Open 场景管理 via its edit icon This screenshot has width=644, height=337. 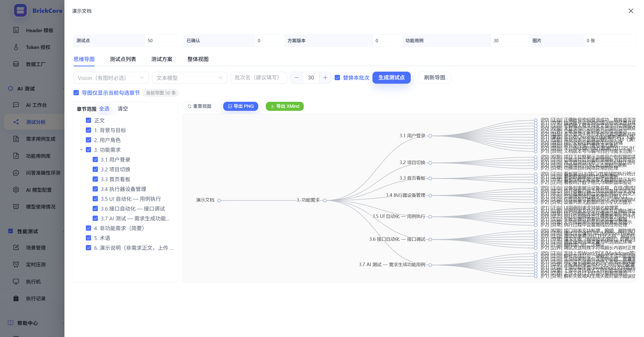pos(16,248)
